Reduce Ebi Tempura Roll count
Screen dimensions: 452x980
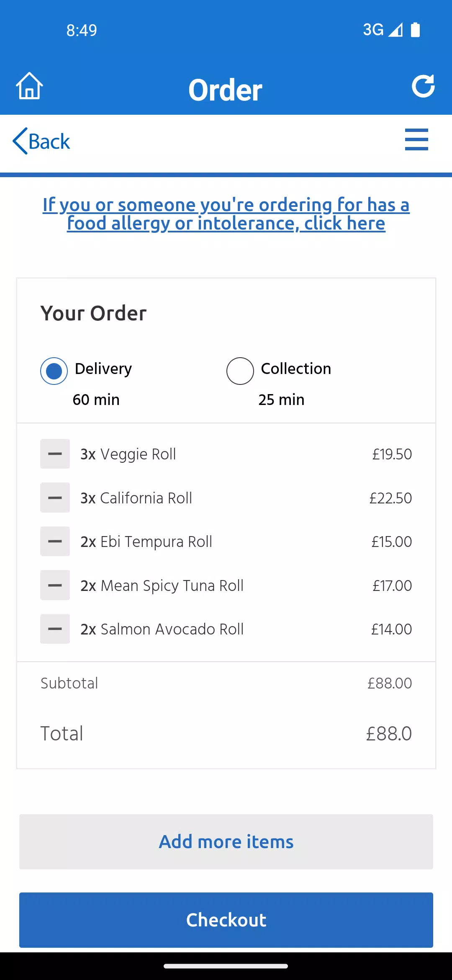[55, 542]
